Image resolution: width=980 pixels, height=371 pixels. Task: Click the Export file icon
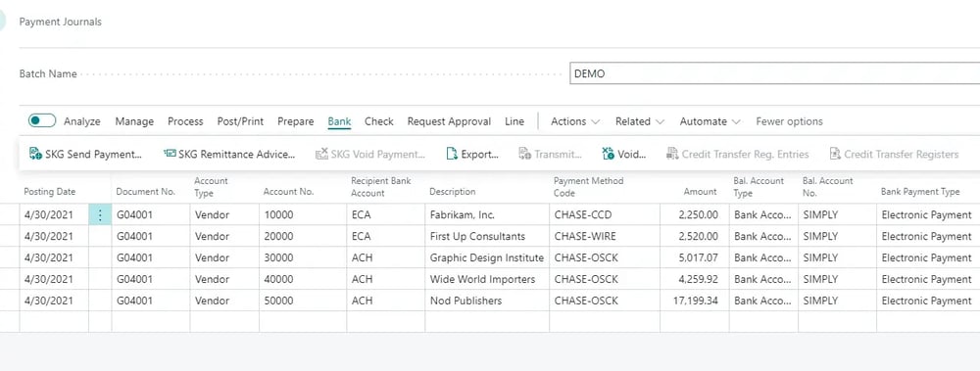click(452, 154)
